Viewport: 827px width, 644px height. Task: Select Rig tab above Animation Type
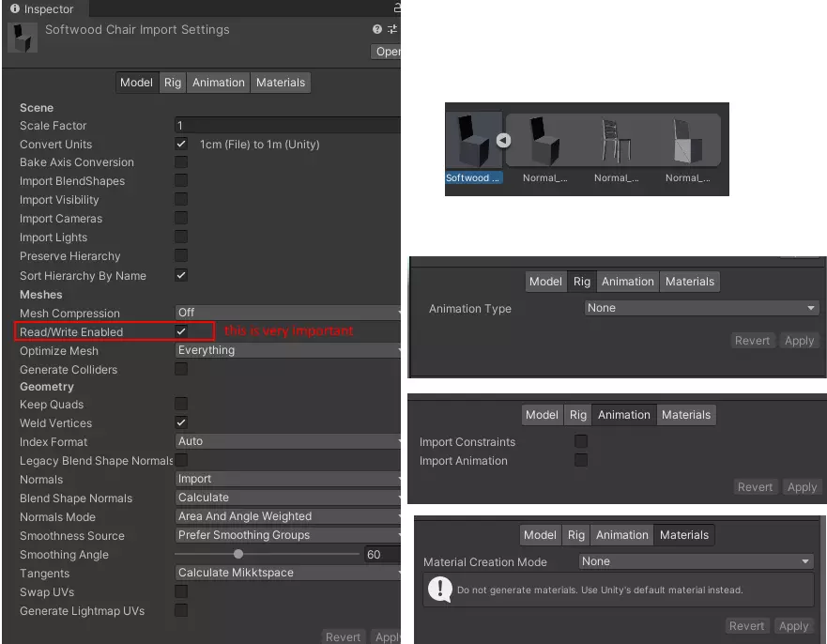click(x=582, y=281)
